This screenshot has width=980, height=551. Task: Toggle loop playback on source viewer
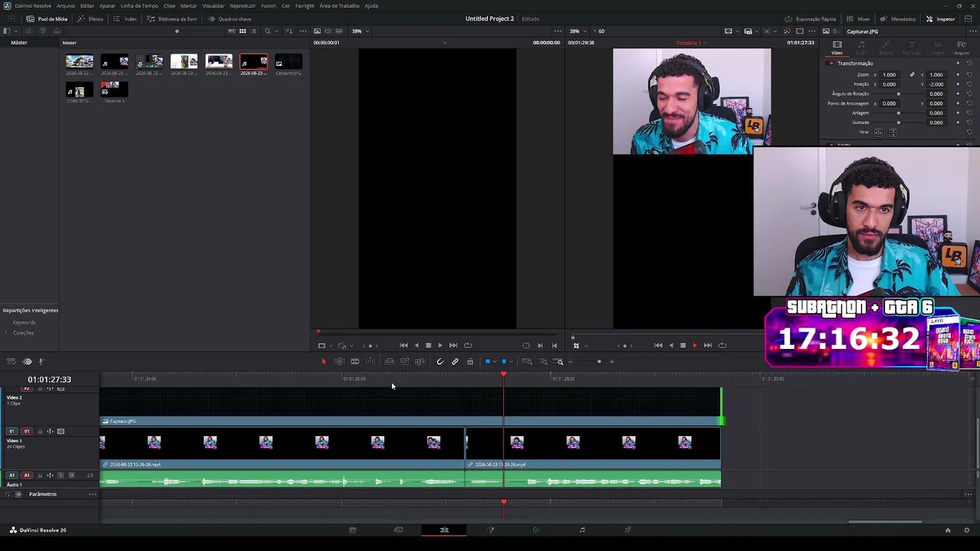tap(468, 345)
